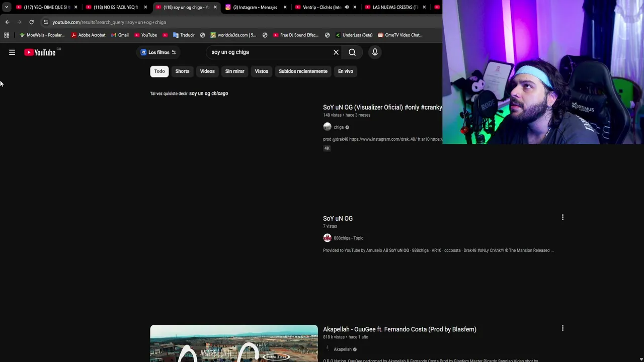
Task: Open the YouTube bookmark
Action: [x=145, y=35]
